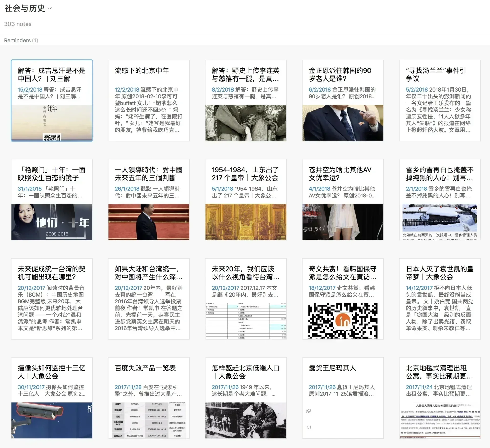The width and height of the screenshot is (490, 448).
Task: Select the 寻找汤兰兰 event note
Action: click(439, 100)
